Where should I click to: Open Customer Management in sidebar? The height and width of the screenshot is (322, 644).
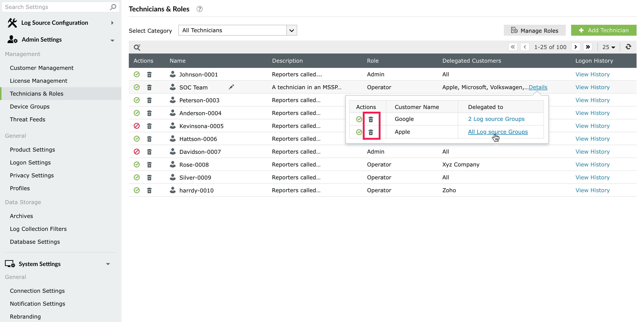[x=42, y=68]
